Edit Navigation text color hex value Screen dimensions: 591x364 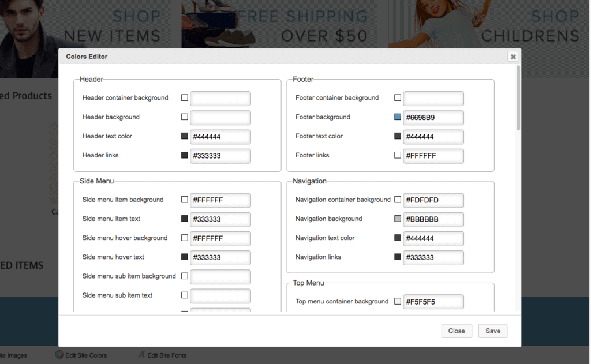pos(433,238)
